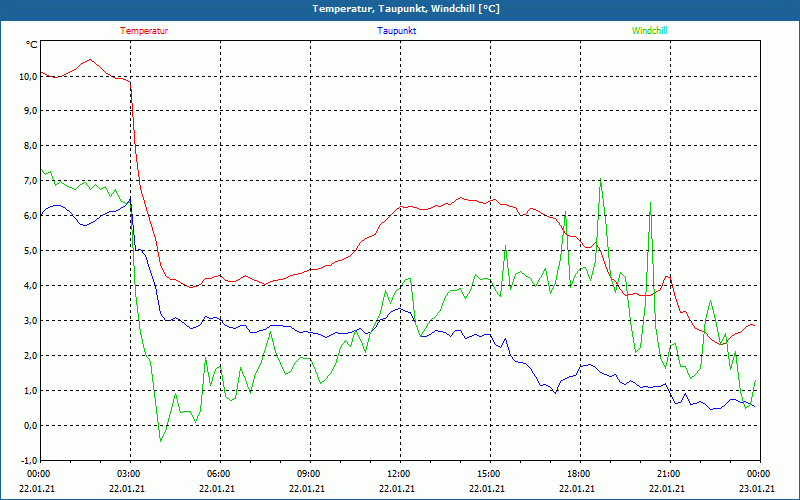Click the 18:00 time axis label

pos(580,474)
